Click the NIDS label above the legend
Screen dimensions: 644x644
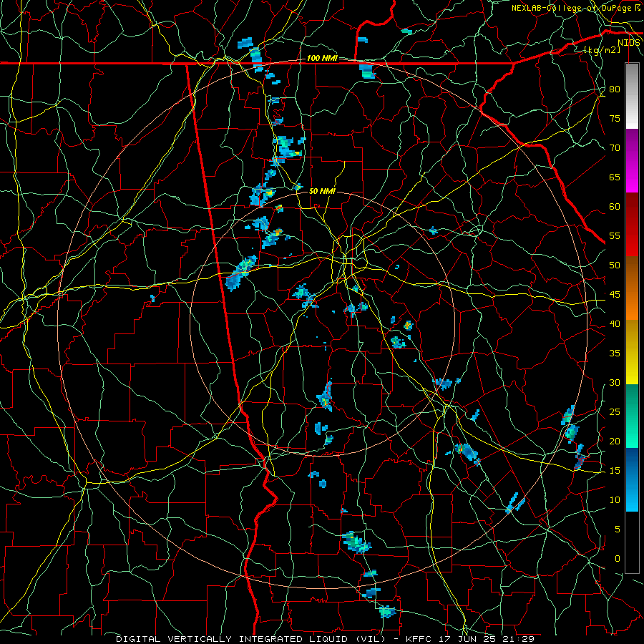[628, 43]
